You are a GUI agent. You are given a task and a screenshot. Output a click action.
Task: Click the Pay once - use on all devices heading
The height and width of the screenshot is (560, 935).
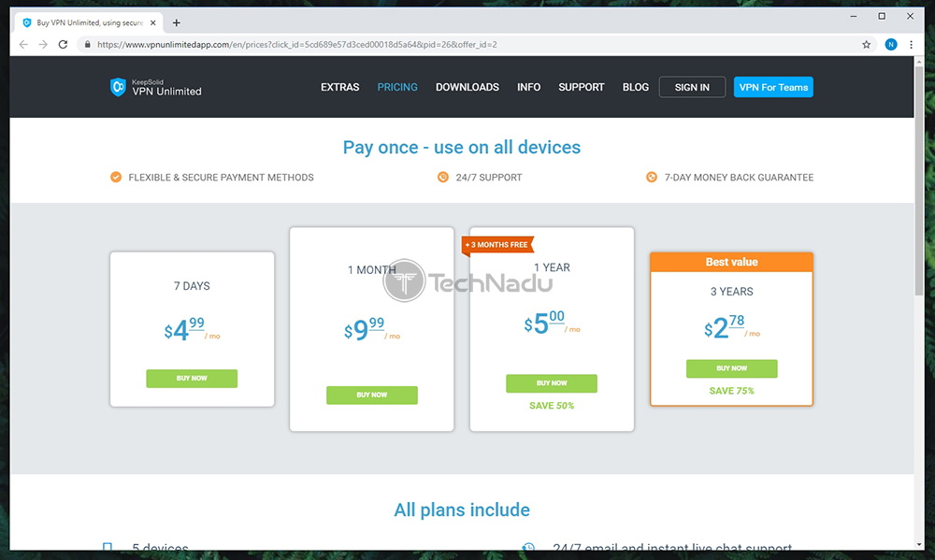(462, 148)
